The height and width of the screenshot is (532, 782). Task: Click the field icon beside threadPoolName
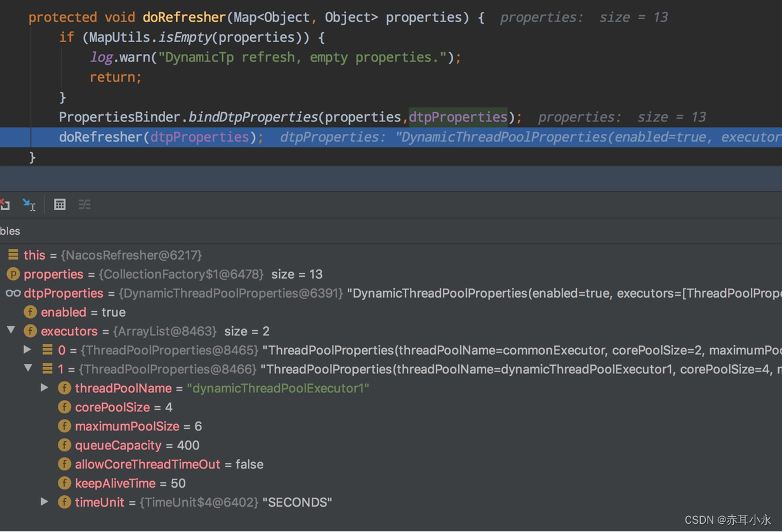point(64,388)
